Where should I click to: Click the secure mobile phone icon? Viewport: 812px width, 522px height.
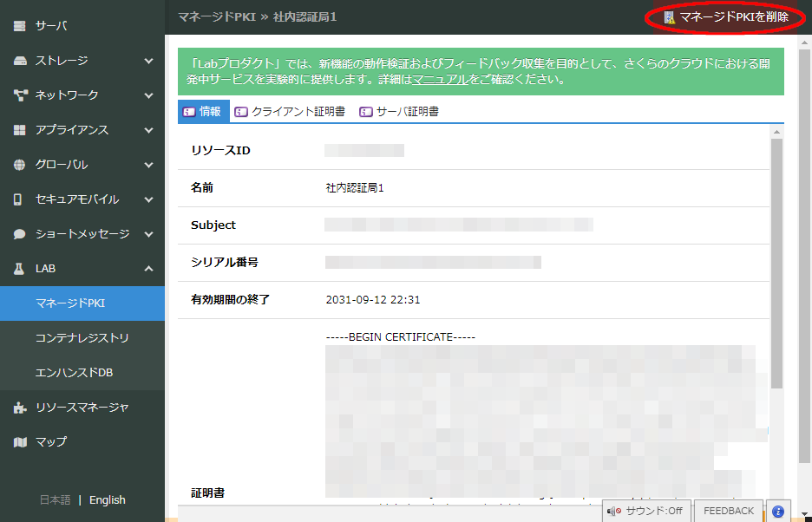18,199
